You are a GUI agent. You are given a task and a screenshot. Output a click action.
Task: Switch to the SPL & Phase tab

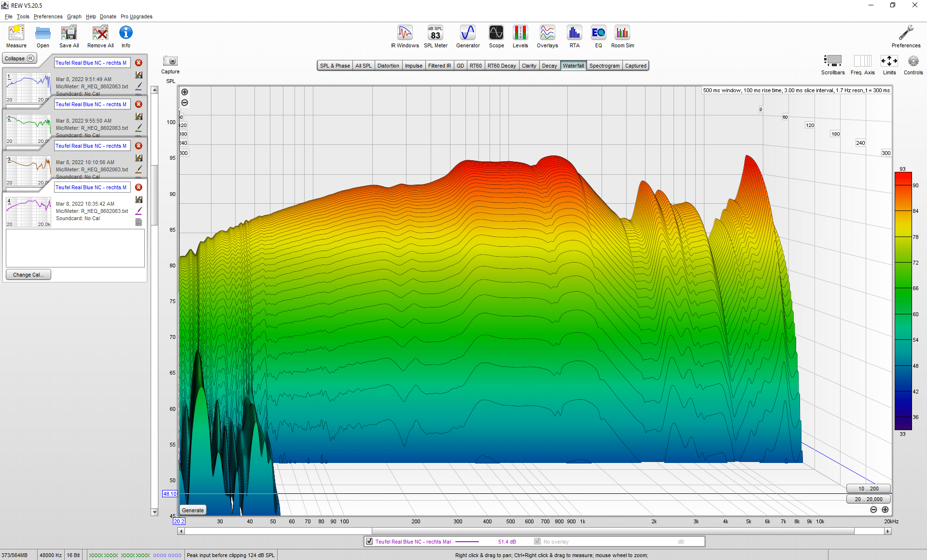click(x=335, y=66)
